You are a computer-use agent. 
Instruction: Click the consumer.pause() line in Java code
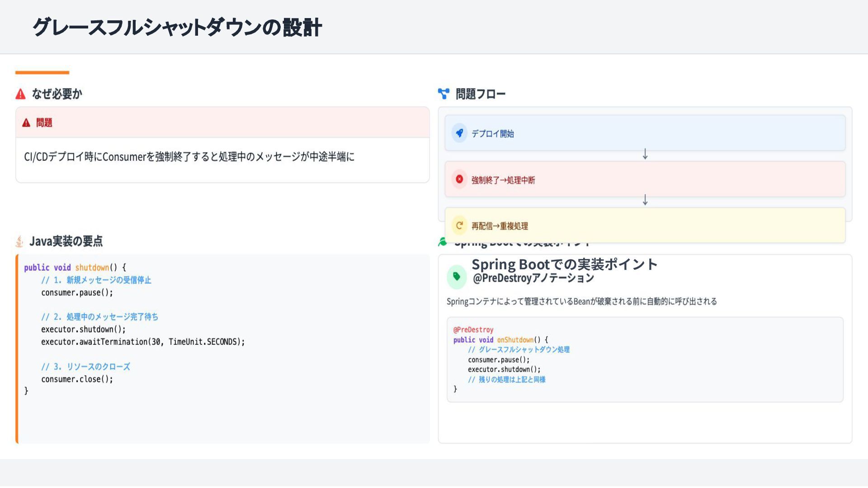point(77,293)
